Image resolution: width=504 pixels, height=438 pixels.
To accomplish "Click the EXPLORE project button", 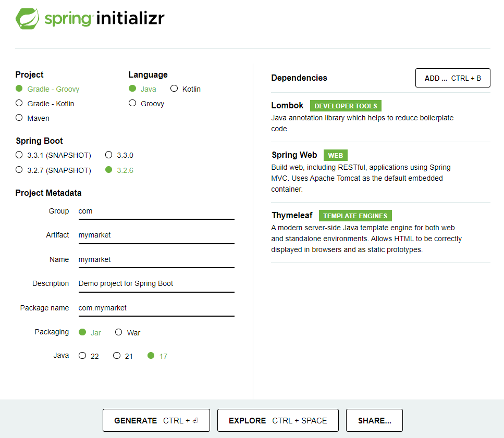I will [x=278, y=420].
